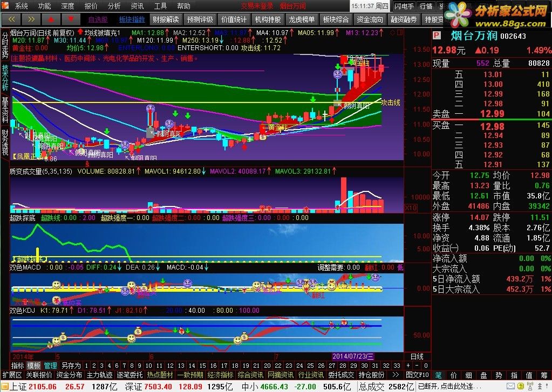Click the 行情 button at top
Viewport: 552px width, 392px height.
(x=426, y=6)
